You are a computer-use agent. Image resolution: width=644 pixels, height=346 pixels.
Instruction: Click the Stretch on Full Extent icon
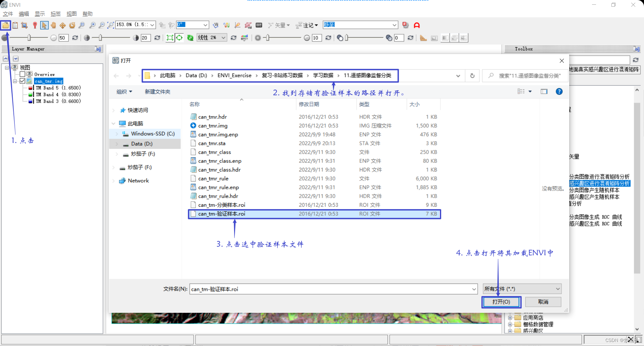tap(170, 38)
